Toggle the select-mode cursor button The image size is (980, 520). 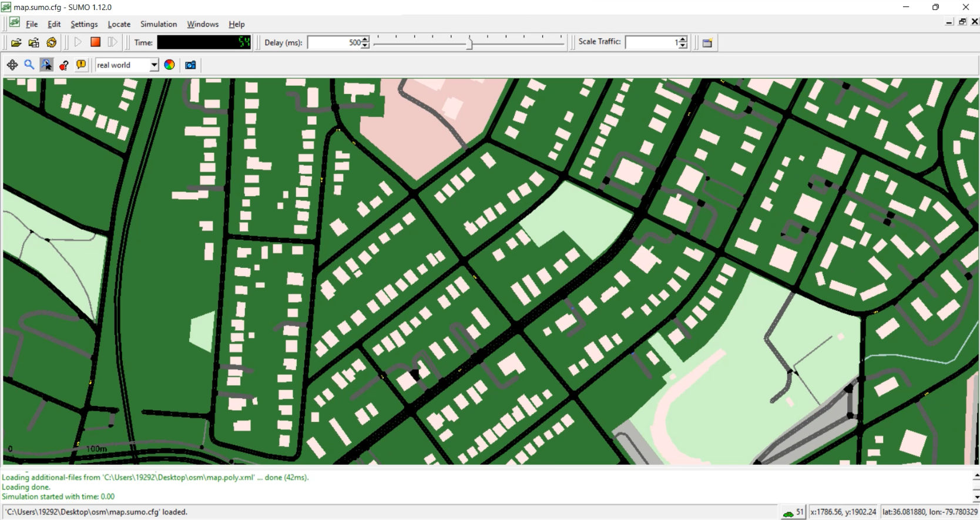pyautogui.click(x=46, y=65)
